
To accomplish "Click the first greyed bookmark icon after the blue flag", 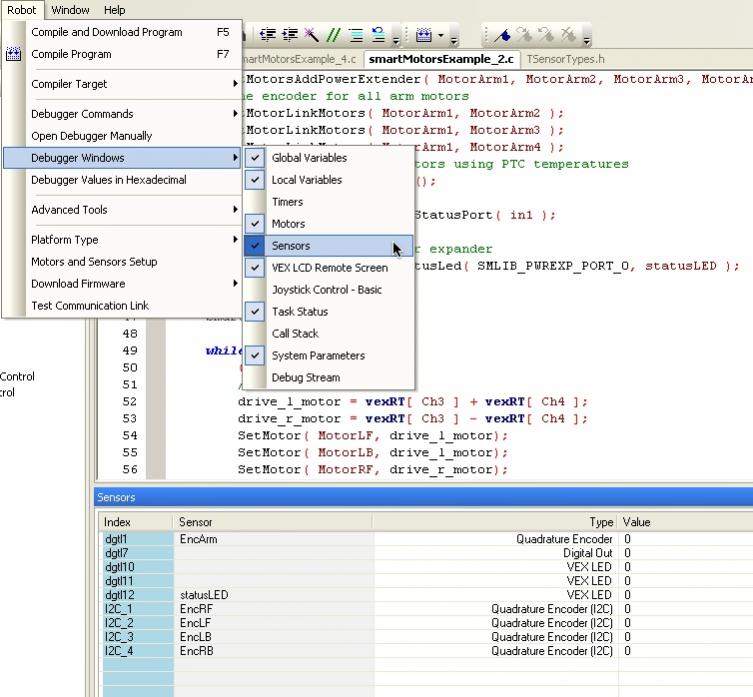I will point(525,35).
